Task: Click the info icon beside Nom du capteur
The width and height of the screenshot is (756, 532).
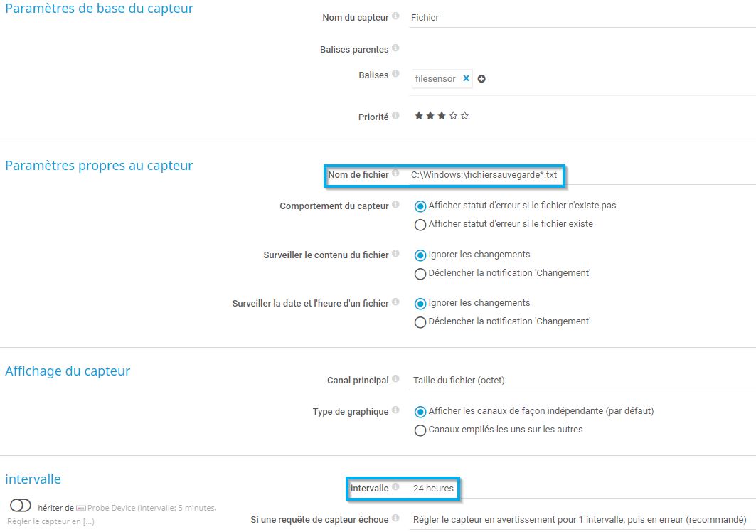Action: (x=395, y=16)
